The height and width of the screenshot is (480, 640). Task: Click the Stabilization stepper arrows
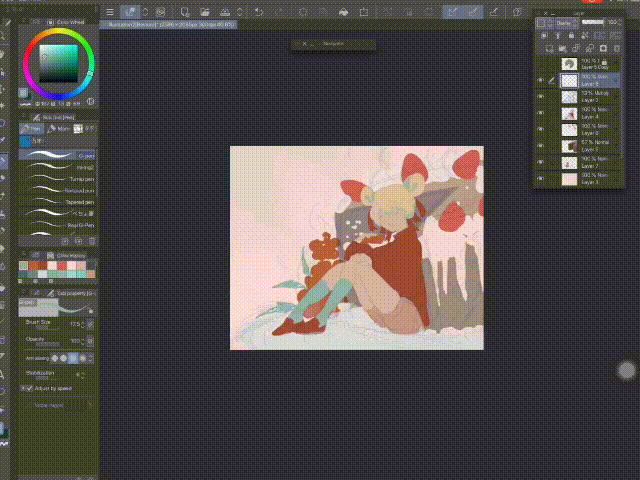pos(83,374)
